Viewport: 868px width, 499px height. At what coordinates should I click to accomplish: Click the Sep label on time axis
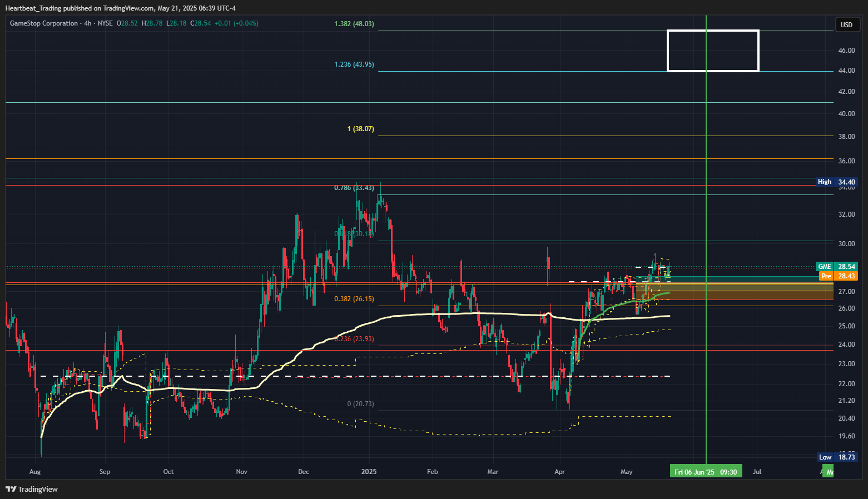point(105,472)
